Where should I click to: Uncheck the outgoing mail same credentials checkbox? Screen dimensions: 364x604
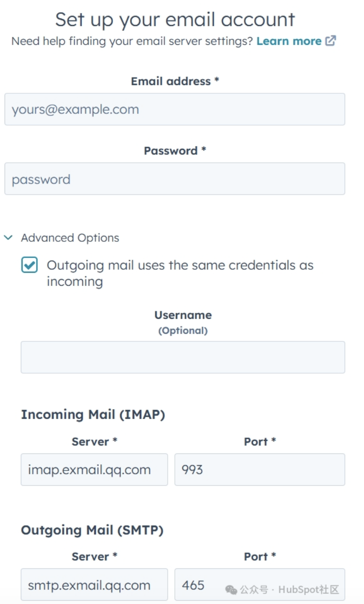pos(29,265)
